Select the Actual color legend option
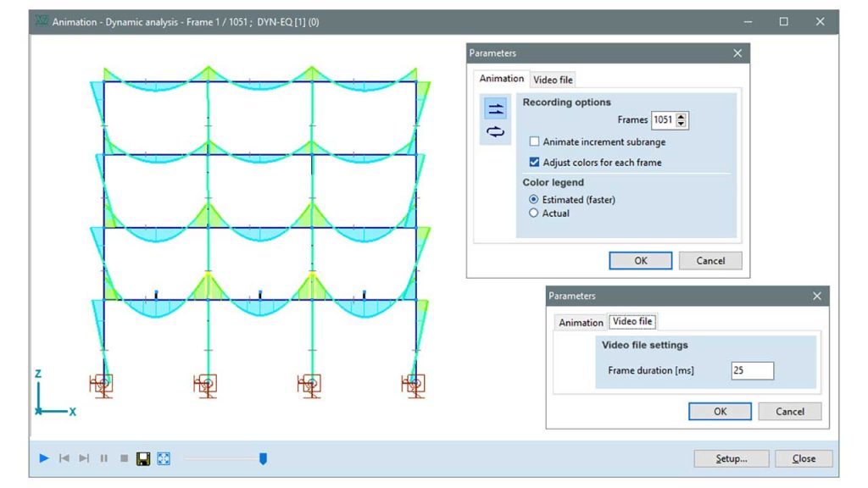 tap(533, 213)
